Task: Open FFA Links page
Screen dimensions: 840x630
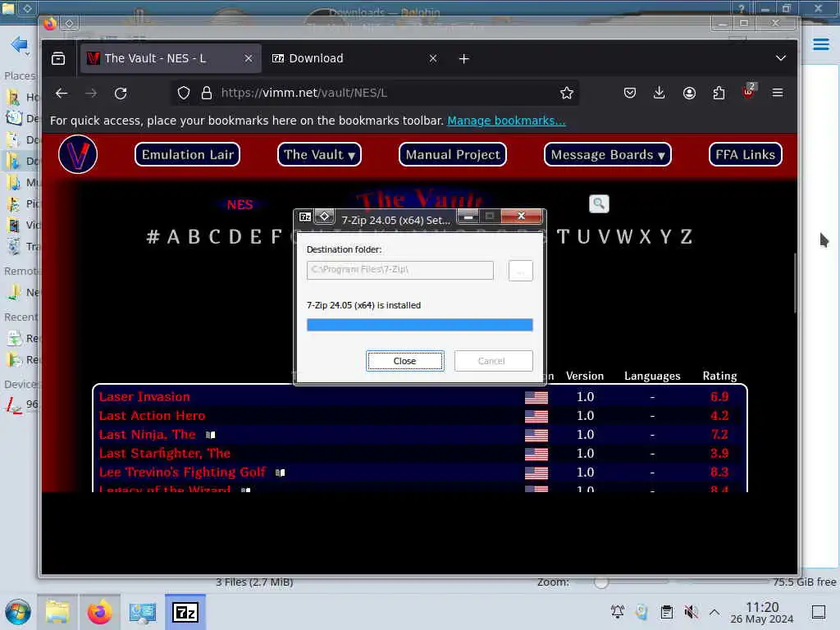Action: click(x=745, y=155)
